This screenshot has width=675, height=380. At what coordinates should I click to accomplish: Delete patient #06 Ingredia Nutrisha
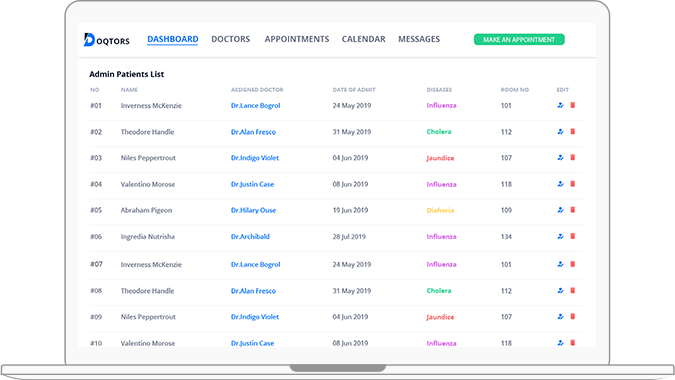click(x=573, y=236)
